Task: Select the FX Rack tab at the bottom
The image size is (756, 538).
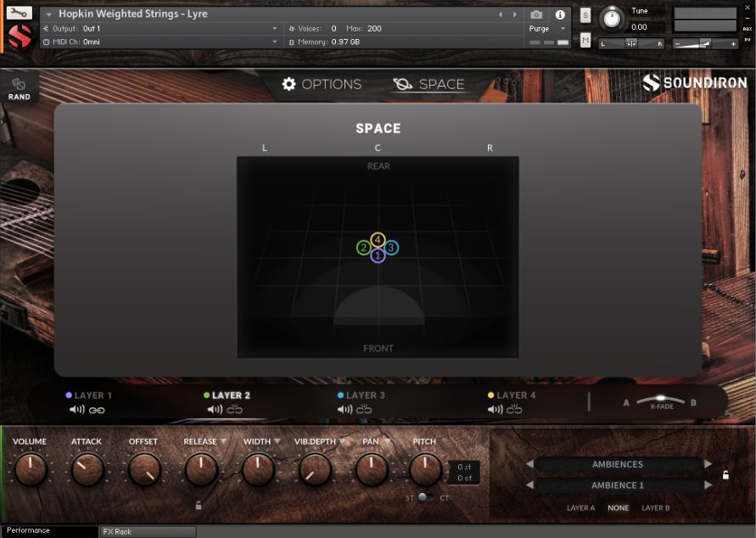Action: pos(147,530)
